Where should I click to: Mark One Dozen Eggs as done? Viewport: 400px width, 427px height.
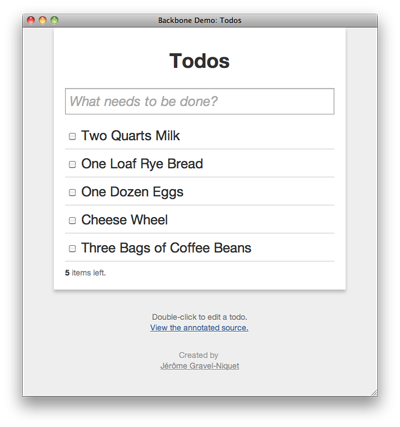click(x=72, y=192)
